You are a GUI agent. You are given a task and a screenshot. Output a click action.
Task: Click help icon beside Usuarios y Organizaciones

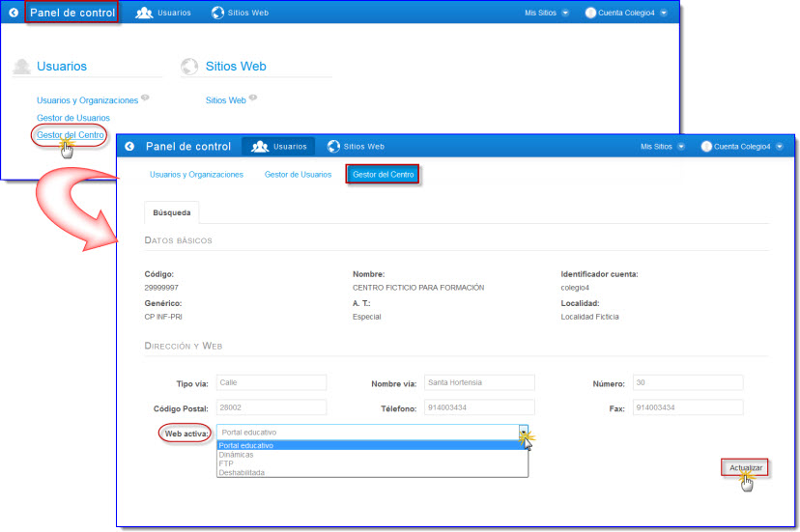tap(145, 98)
